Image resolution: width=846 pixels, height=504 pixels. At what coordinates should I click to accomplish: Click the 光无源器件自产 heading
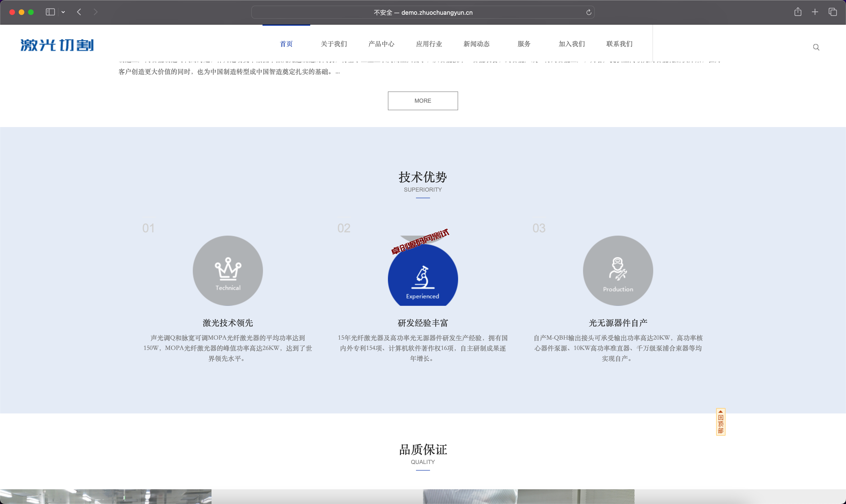coord(618,323)
